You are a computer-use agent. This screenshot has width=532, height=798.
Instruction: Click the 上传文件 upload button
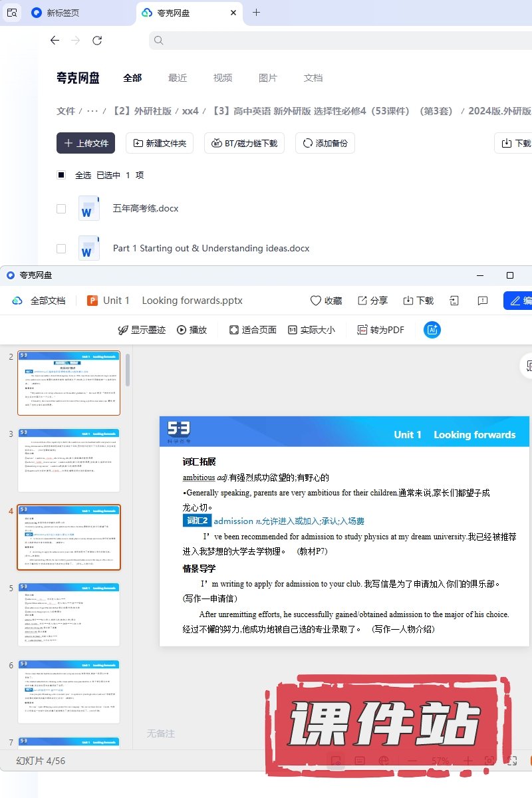(x=86, y=143)
